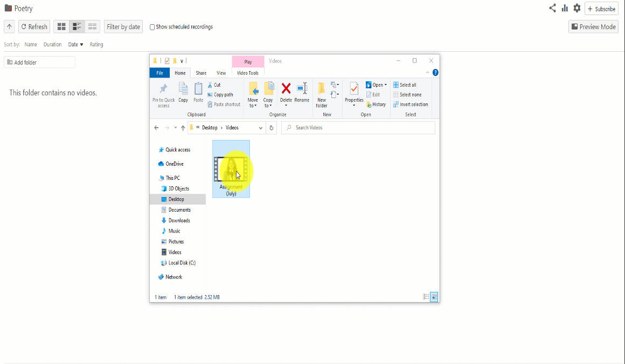Click the Preview Mode button
This screenshot has width=625, height=364.
tap(593, 26)
